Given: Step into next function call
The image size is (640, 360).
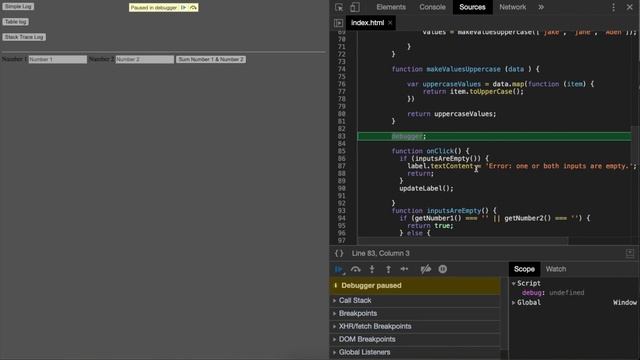Looking at the screenshot, I should pos(372,269).
